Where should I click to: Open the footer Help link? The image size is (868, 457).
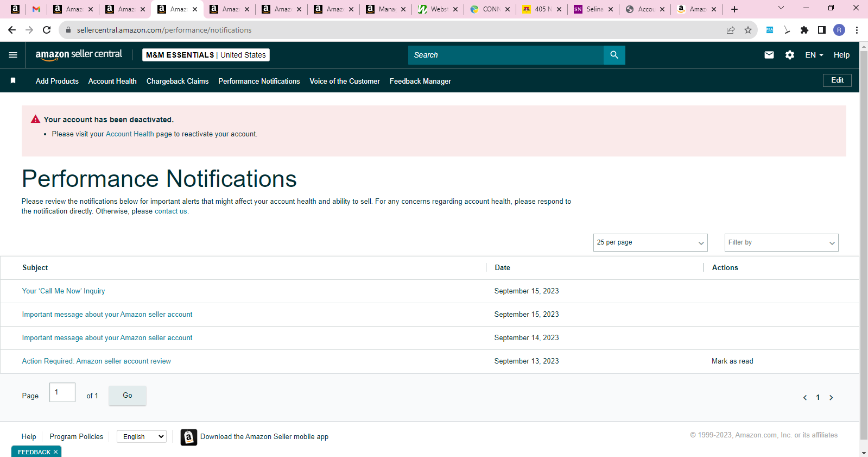click(29, 436)
